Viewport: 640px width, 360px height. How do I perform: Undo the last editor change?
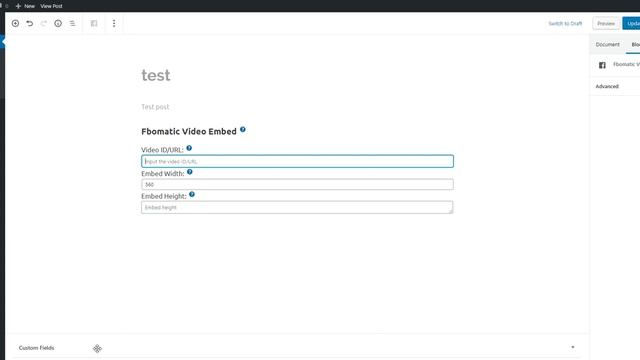tap(30, 23)
